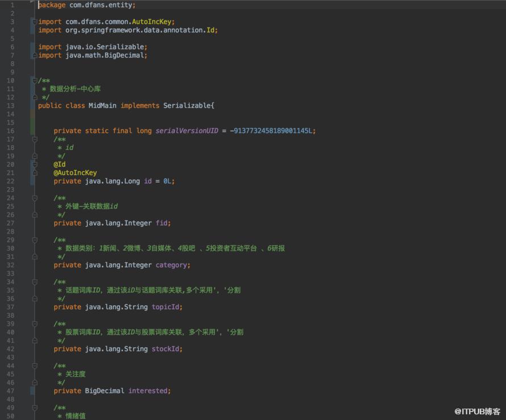The height and width of the screenshot is (420, 506).
Task: Click java.lang.Long type on line 22
Action: pos(113,181)
